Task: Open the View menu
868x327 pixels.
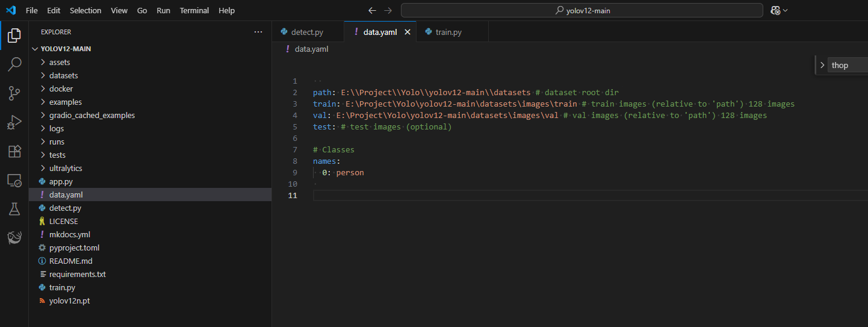Action: (x=119, y=10)
